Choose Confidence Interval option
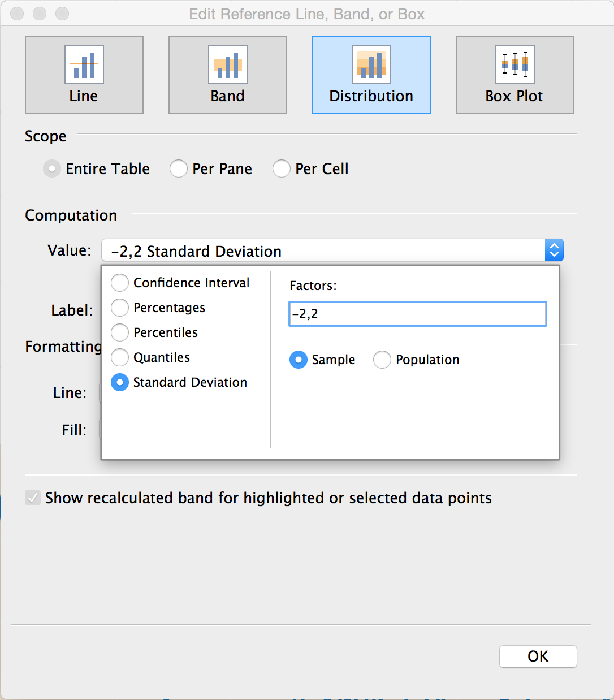 (120, 283)
